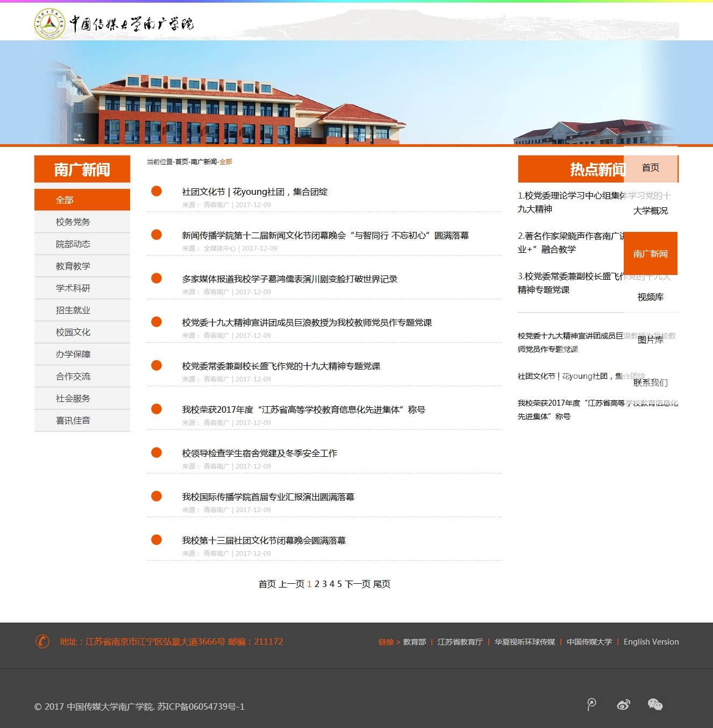The height and width of the screenshot is (728, 713).
Task: Click the university logo emblem
Action: 49,23
